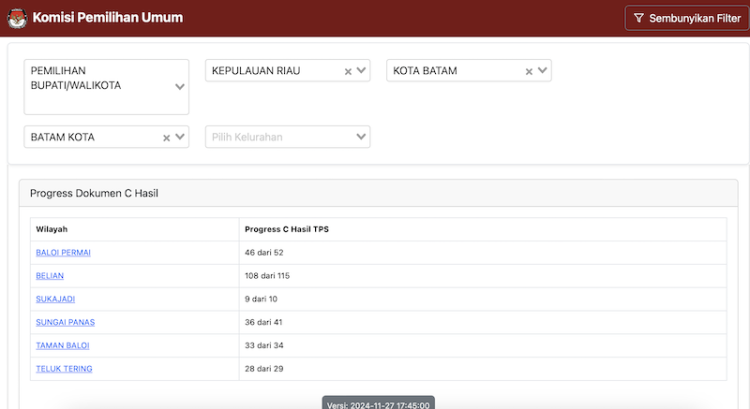Click the Progress Dokumen C Hasil heading
The width and height of the screenshot is (750, 409).
coord(94,193)
